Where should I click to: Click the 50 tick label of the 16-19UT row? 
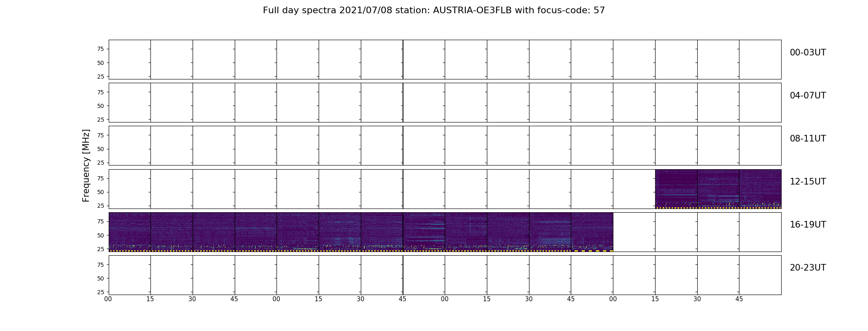[x=100, y=235]
